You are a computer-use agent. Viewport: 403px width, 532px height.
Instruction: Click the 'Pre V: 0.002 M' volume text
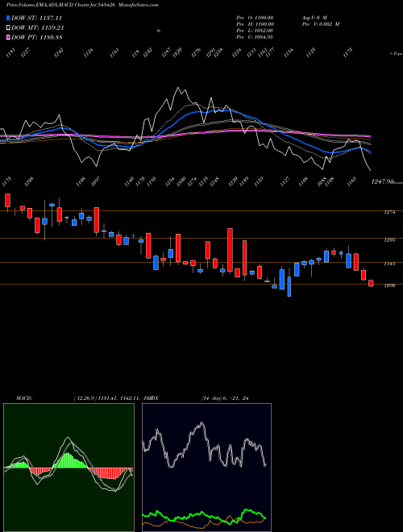click(x=321, y=23)
